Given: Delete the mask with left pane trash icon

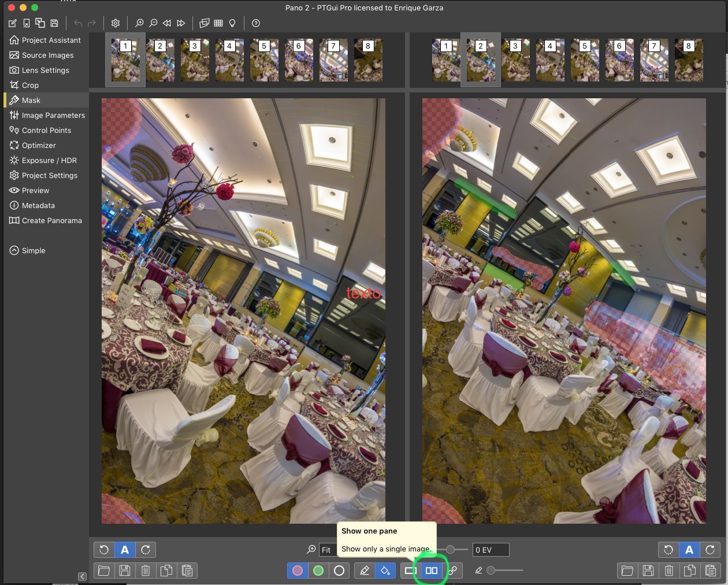Looking at the screenshot, I should click(146, 571).
